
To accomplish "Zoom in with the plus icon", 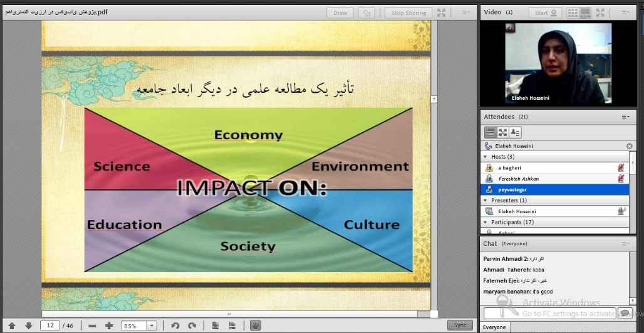I will coord(109,325).
